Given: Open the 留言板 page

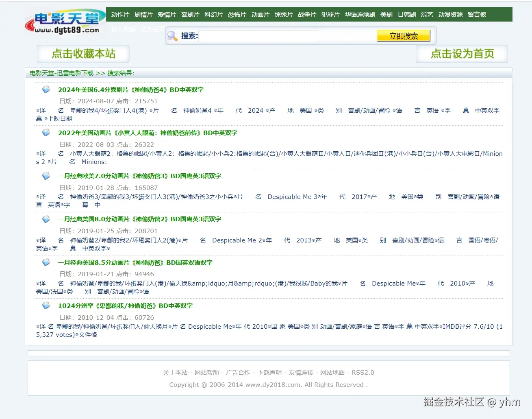Looking at the screenshot, I should (477, 14).
